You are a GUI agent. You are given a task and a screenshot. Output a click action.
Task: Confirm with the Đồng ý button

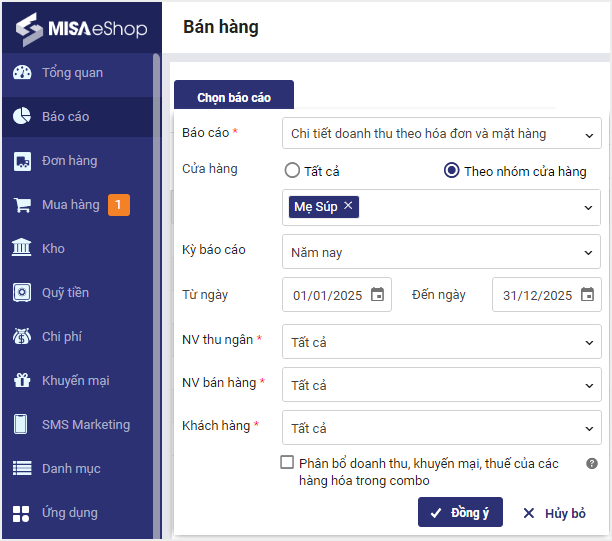coord(460,513)
